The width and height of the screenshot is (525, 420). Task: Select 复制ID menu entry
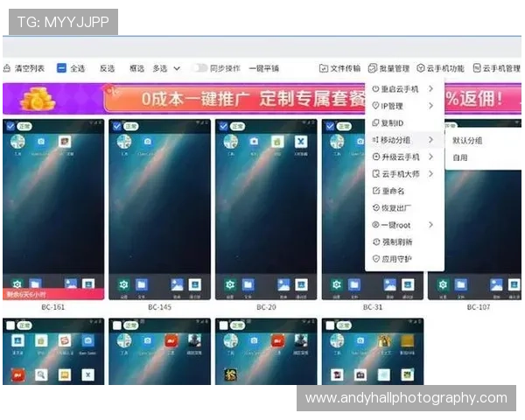[x=404, y=122]
